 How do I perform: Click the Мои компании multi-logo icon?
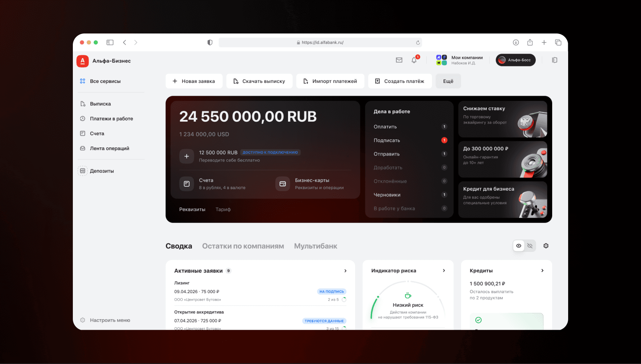(x=441, y=60)
